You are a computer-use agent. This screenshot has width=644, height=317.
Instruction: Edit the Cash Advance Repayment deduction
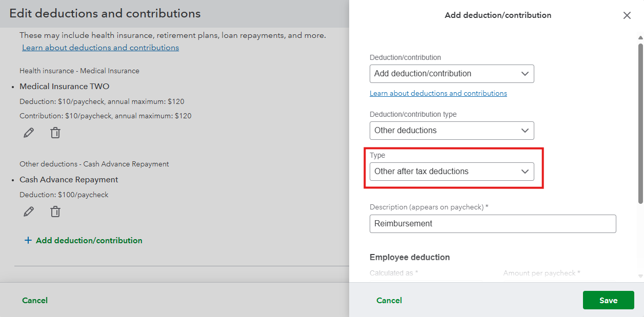[29, 212]
